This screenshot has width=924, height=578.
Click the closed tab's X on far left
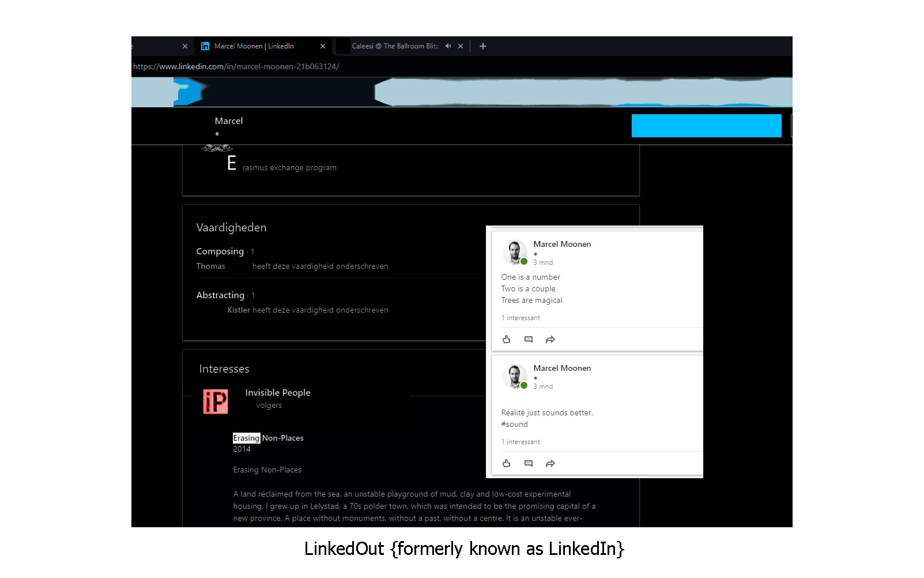pos(185,46)
